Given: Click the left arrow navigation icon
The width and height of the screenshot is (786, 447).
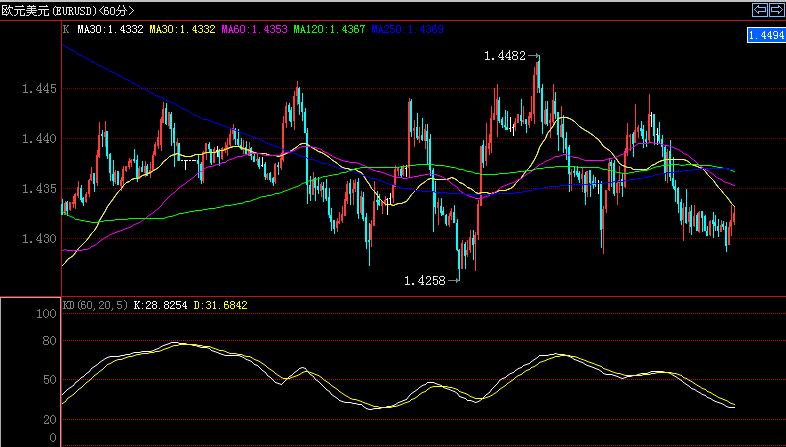Looking at the screenshot, I should 760,10.
